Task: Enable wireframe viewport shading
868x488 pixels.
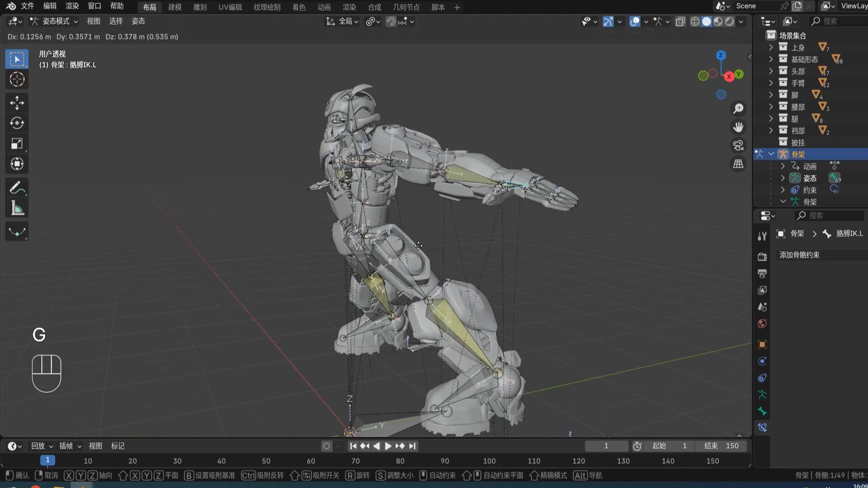Action: 694,21
